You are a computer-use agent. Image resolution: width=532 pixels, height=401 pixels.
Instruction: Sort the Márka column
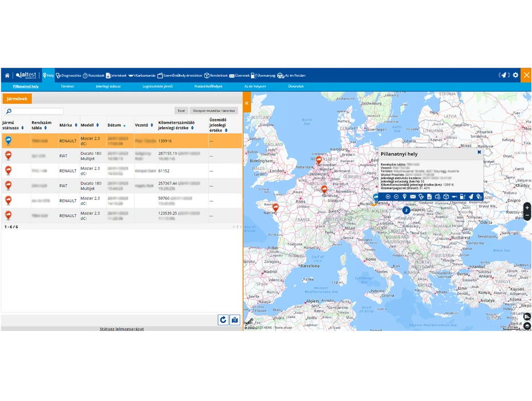[76, 125]
